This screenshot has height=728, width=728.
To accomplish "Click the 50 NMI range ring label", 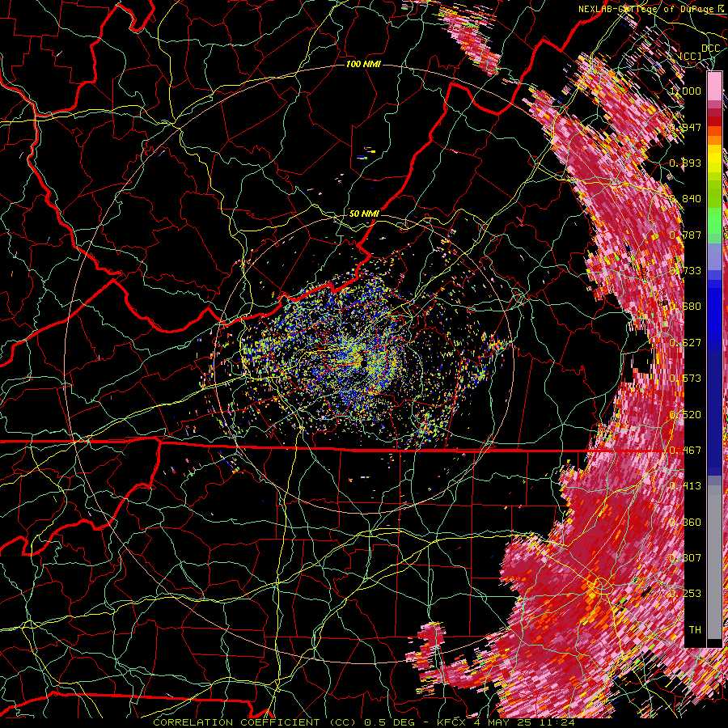I will (364, 214).
